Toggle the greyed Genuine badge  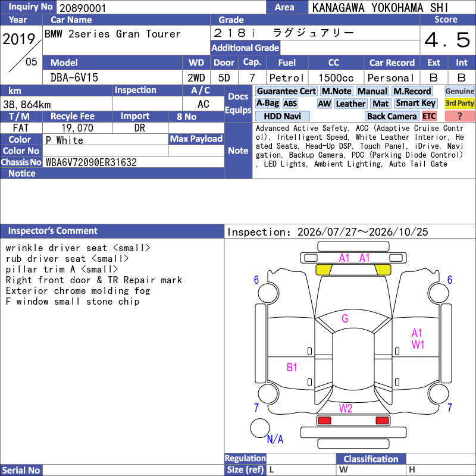tap(459, 91)
